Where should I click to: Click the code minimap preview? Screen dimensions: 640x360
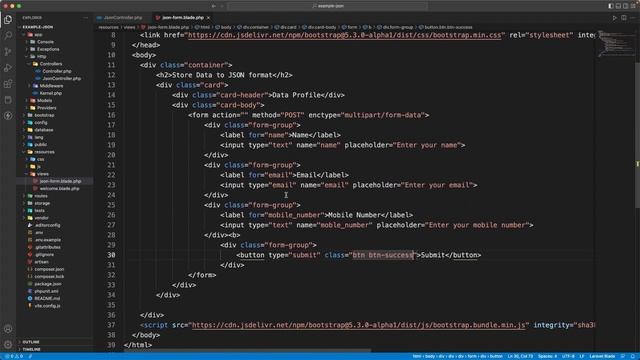click(615, 44)
